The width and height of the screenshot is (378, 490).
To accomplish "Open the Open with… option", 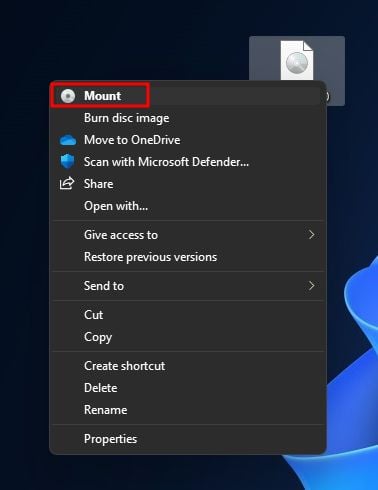I will coord(188,206).
